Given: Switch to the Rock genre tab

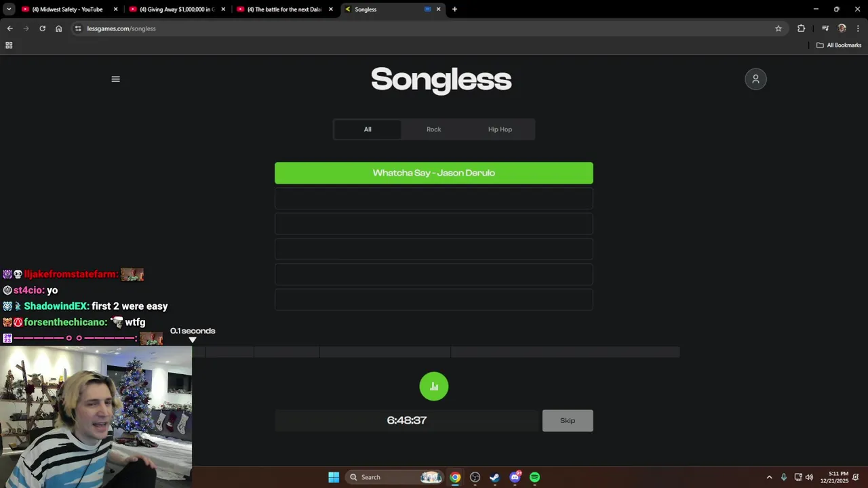Looking at the screenshot, I should (434, 129).
